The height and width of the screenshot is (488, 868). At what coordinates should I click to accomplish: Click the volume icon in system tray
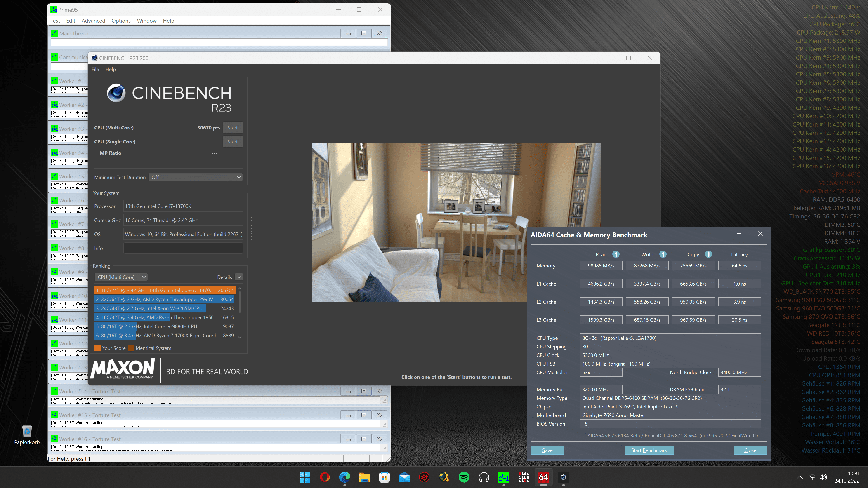pyautogui.click(x=823, y=477)
